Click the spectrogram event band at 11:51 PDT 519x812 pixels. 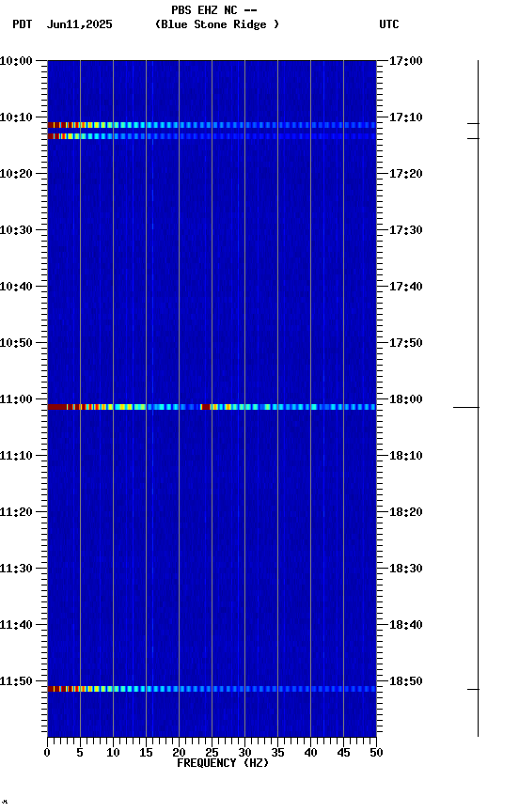click(x=212, y=689)
